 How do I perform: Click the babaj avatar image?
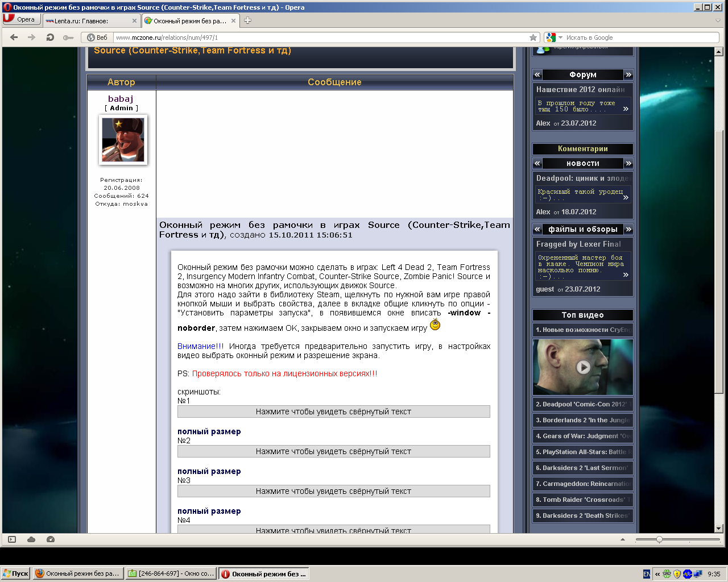pos(123,140)
